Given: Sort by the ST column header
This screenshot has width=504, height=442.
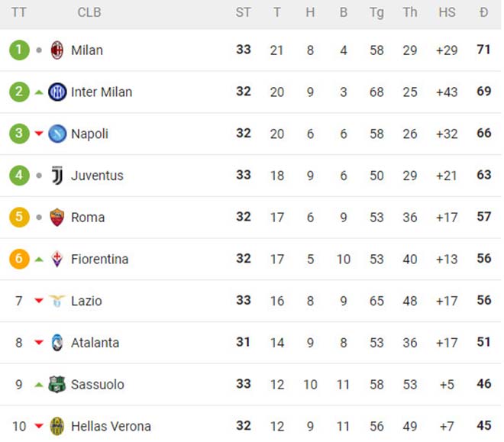Looking at the screenshot, I should (x=243, y=13).
